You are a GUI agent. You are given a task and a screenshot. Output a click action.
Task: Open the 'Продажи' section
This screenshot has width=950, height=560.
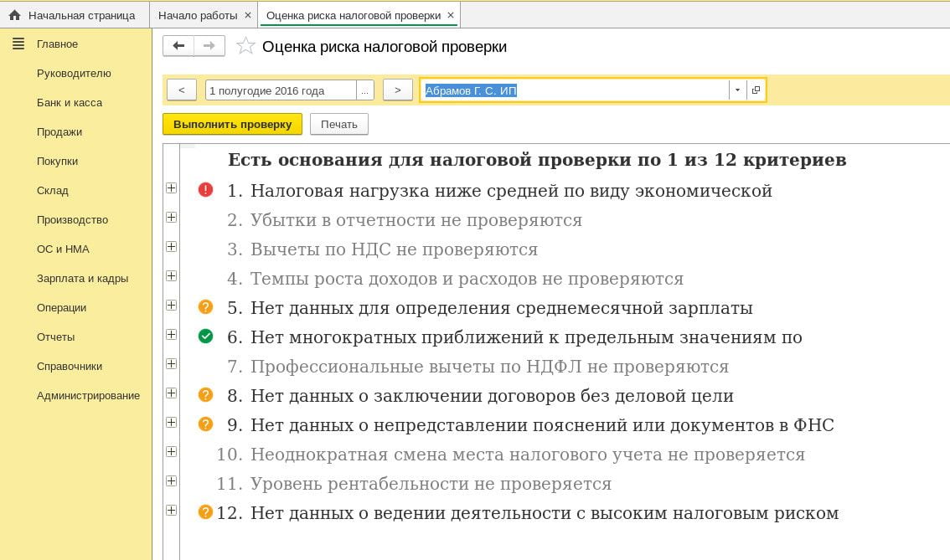[x=59, y=132]
